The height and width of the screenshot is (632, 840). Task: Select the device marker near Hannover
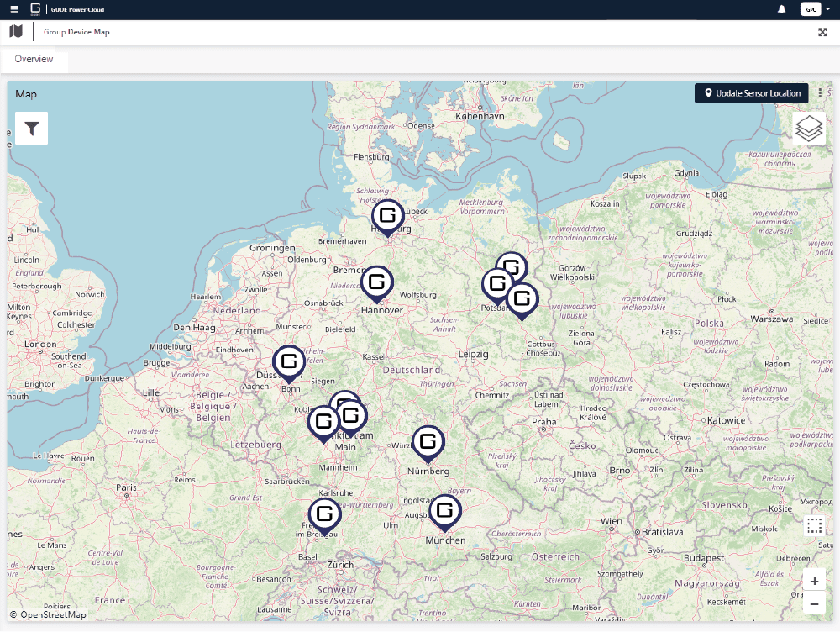pos(377,283)
